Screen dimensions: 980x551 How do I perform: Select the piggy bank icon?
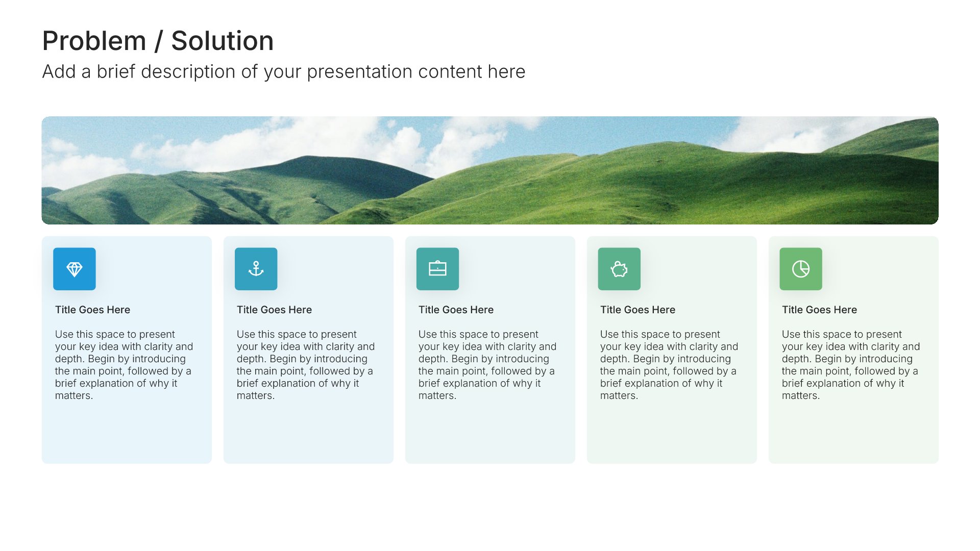point(620,269)
